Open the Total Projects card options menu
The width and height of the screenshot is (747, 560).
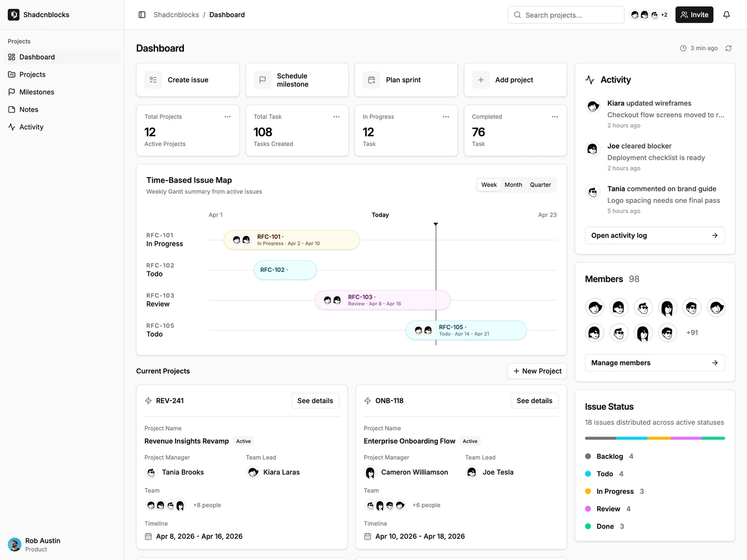(228, 117)
